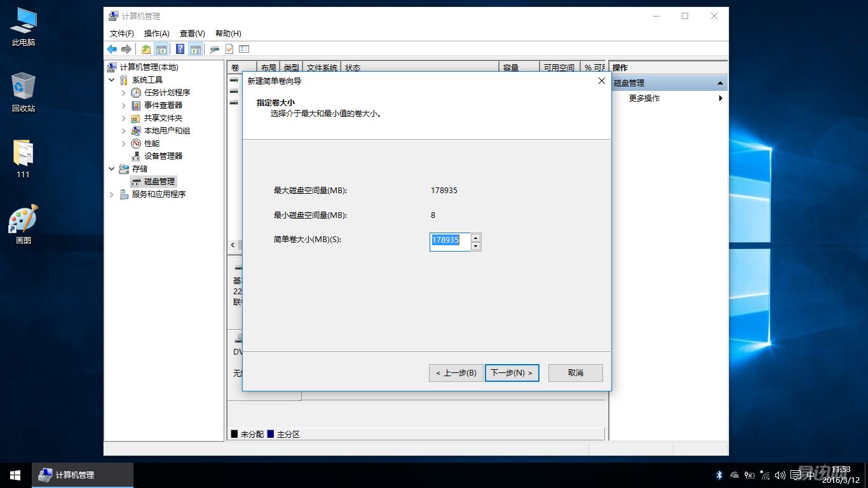Open 此电脑 on the desktop
Image resolution: width=868 pixels, height=488 pixels.
tap(23, 22)
